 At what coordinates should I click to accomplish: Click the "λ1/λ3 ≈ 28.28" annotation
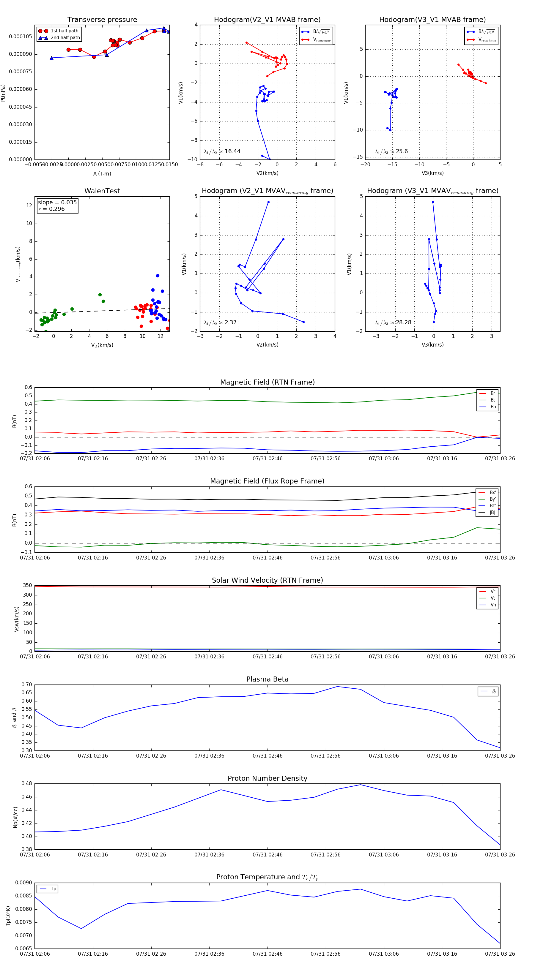click(x=393, y=323)
